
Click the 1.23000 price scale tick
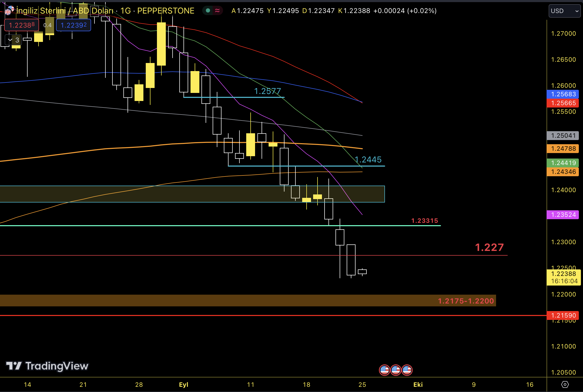(x=563, y=242)
